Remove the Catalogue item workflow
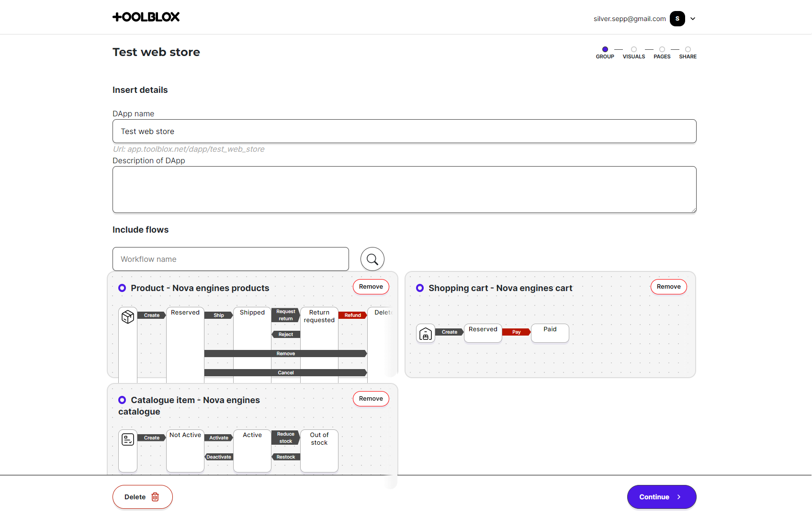The image size is (812, 517). (x=371, y=399)
